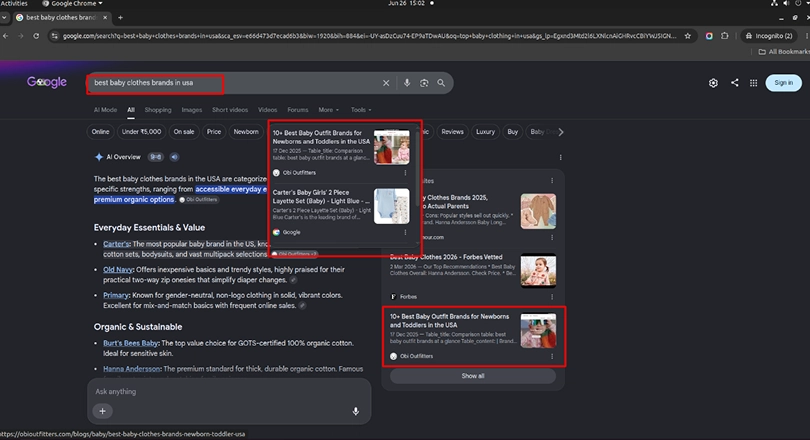
Task: Open the clock showing Jun 26 15:02
Action: (407, 3)
